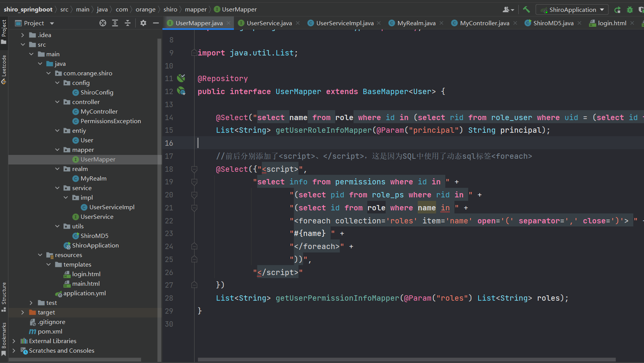Toggle the Project side tool window button

click(4, 32)
